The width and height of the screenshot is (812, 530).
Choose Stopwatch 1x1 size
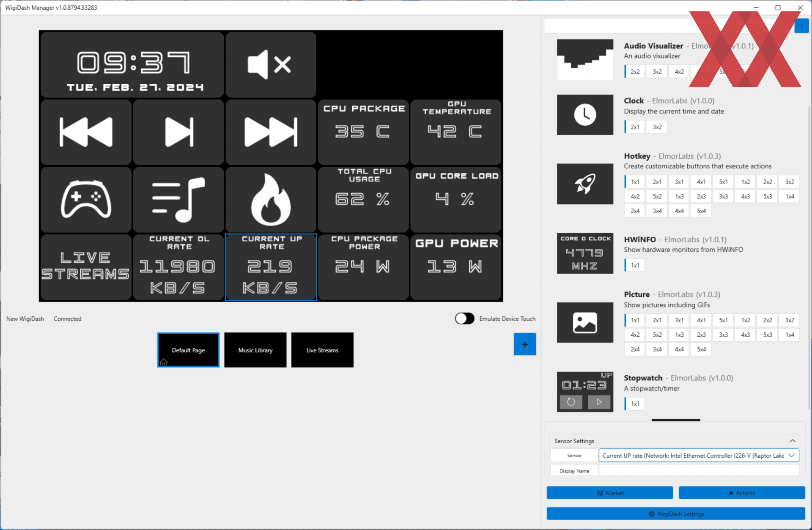pyautogui.click(x=635, y=404)
